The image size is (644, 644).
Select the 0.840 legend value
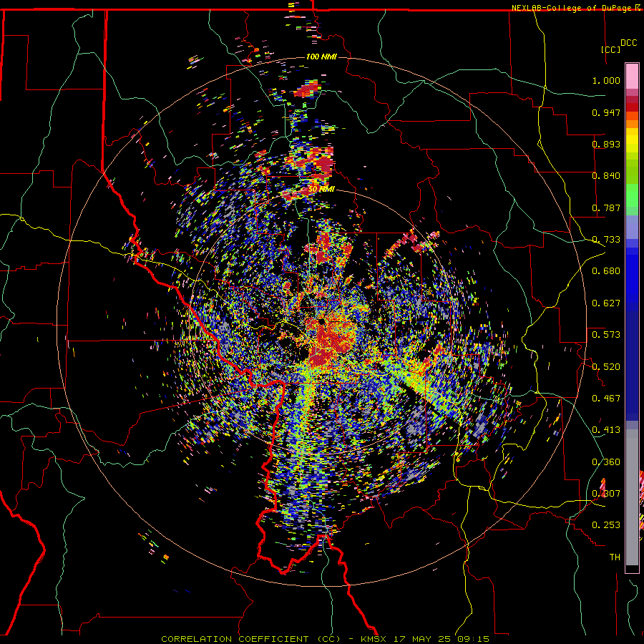(606, 176)
